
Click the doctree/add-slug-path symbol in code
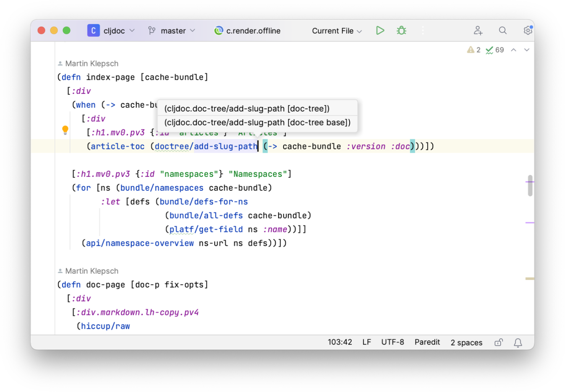tap(206, 146)
